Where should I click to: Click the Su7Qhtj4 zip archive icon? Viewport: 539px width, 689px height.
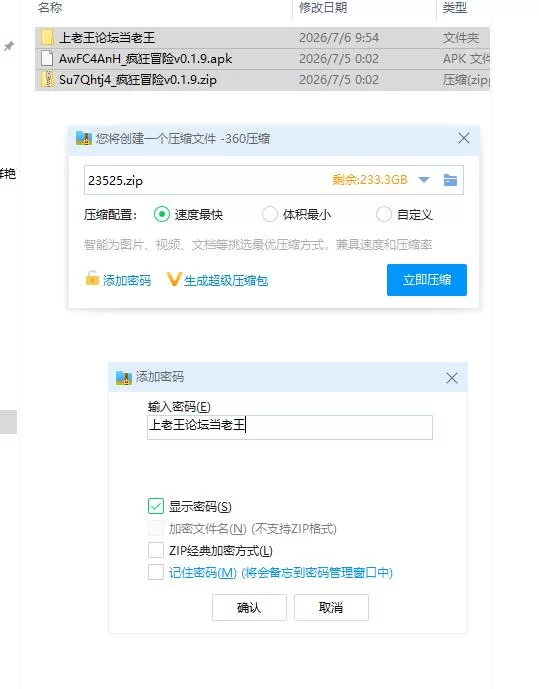47,80
